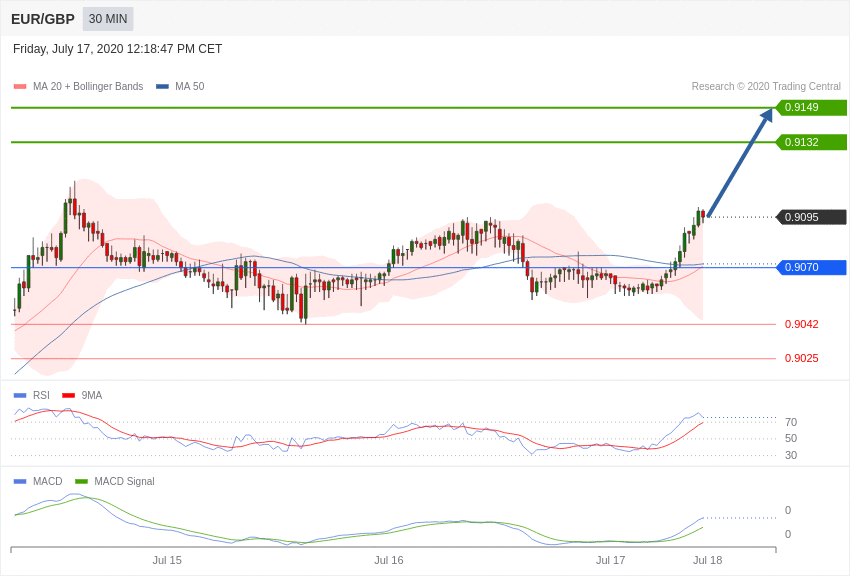Click the Jul 16 date axis label

(389, 560)
